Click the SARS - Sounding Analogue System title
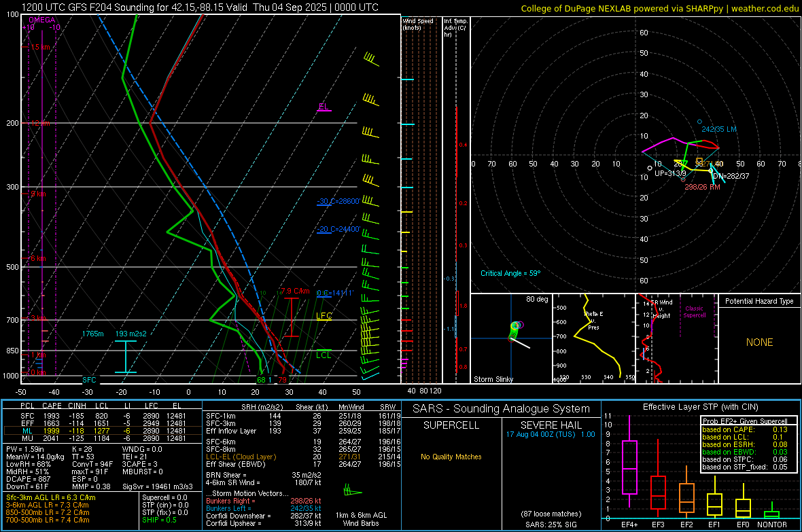Screen dimensions: 802x532 point(502,408)
